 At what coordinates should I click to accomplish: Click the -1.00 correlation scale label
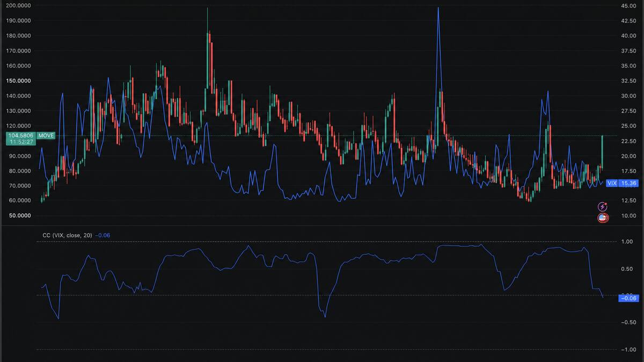pyautogui.click(x=627, y=350)
